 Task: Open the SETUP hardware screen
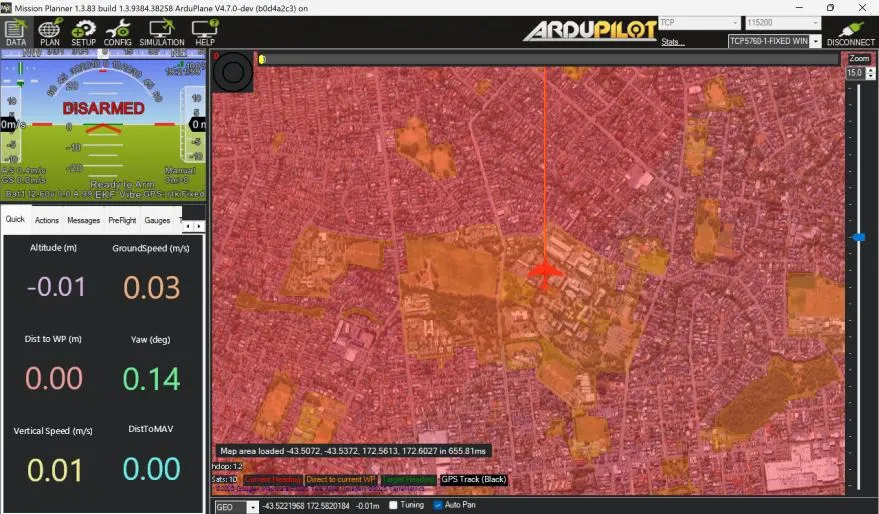pyautogui.click(x=84, y=33)
